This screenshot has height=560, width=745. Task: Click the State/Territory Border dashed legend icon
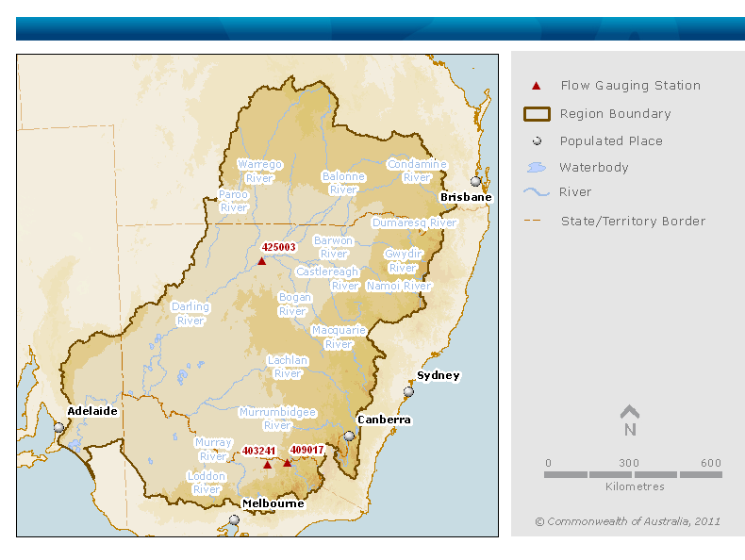532,221
